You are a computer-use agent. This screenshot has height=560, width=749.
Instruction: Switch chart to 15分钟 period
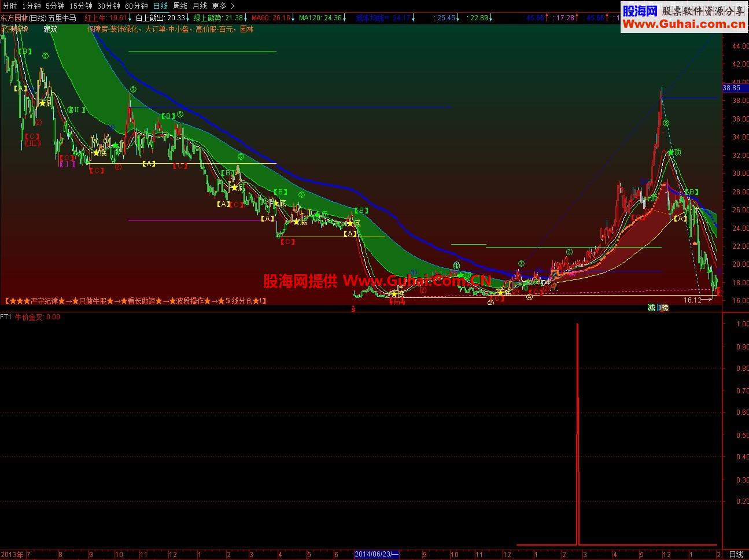point(81,6)
